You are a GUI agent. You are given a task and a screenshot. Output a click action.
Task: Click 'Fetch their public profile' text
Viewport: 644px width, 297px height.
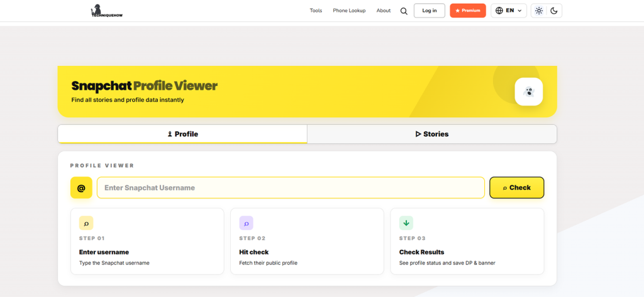268,263
